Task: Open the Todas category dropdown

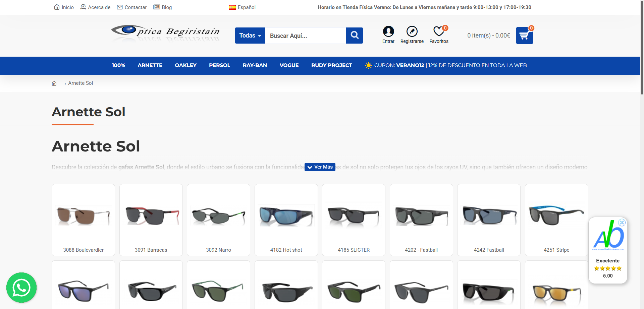Action: pos(250,36)
